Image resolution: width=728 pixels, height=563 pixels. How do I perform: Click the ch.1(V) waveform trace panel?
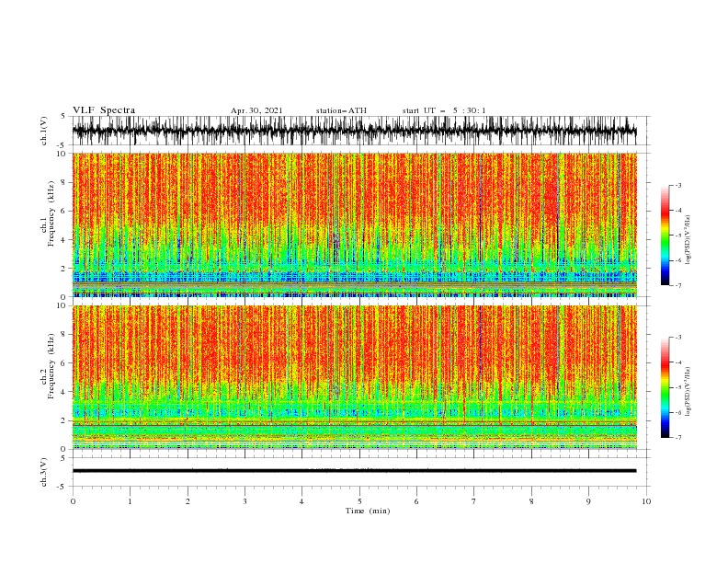(360, 131)
